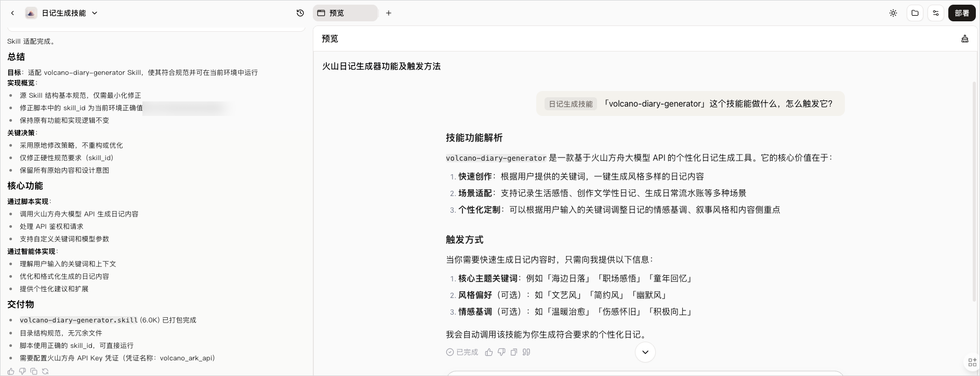Add a new tab with plus
Image resolution: width=980 pixels, height=376 pixels.
(389, 13)
